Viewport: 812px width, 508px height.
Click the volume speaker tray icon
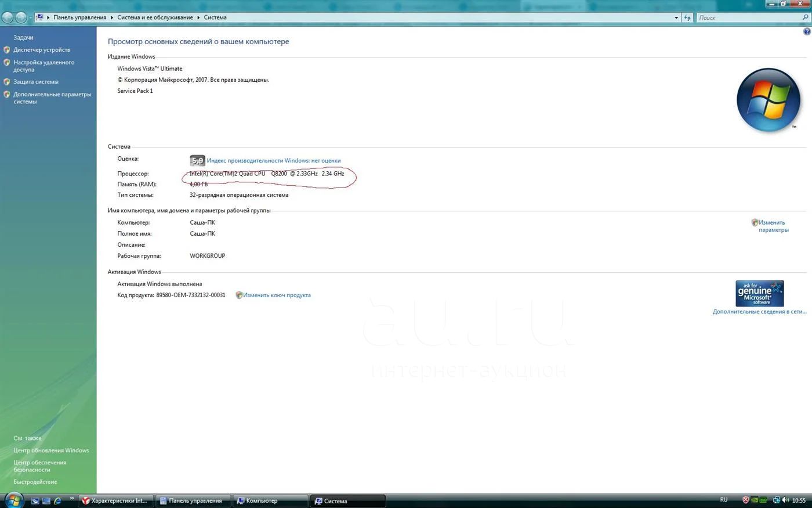785,500
